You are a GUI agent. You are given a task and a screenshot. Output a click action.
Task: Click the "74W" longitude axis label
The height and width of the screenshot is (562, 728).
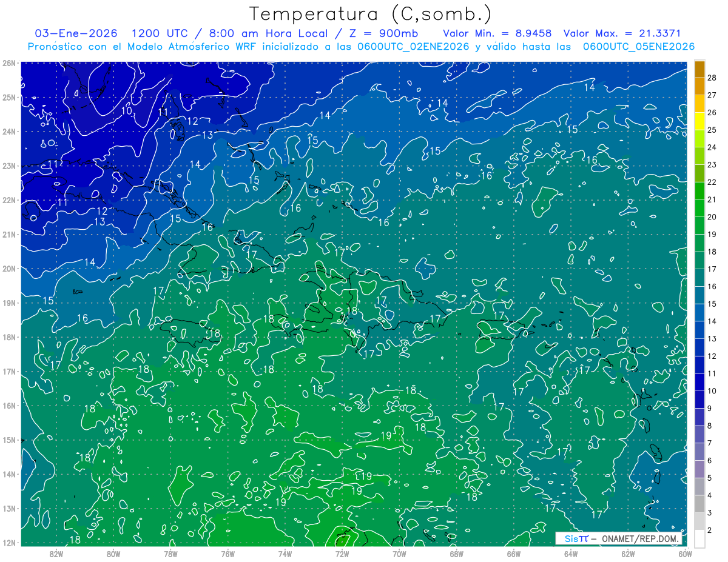coord(285,554)
